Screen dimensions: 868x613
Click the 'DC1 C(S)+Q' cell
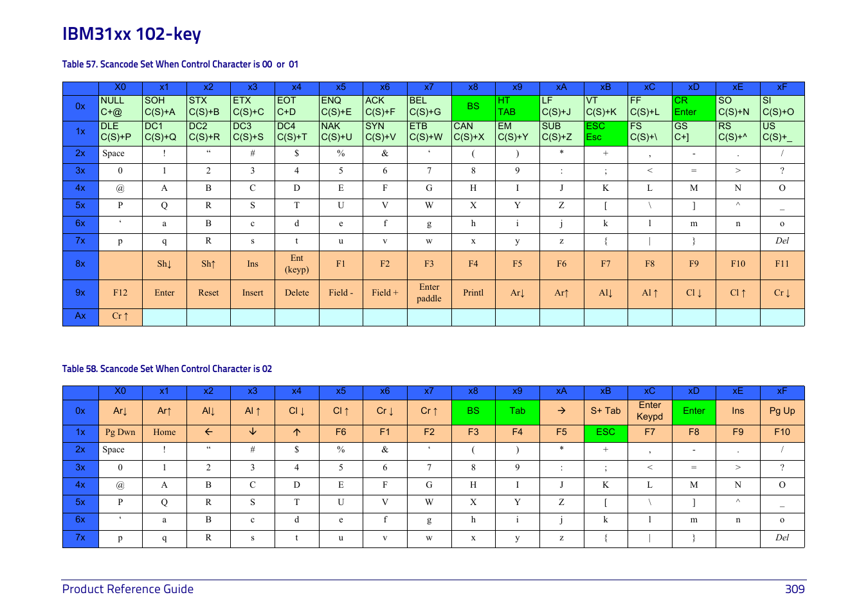pyautogui.click(x=165, y=132)
